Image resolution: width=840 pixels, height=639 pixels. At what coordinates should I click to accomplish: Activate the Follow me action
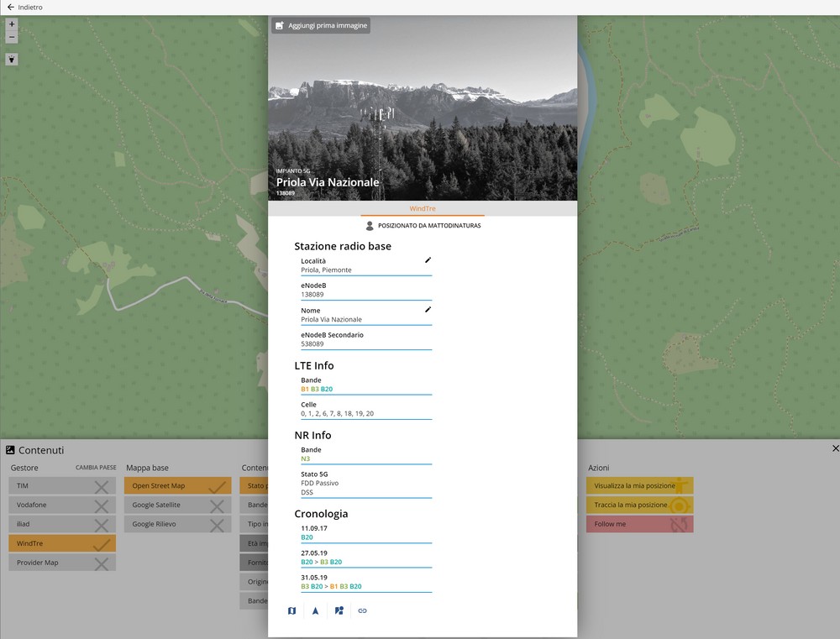(639, 525)
